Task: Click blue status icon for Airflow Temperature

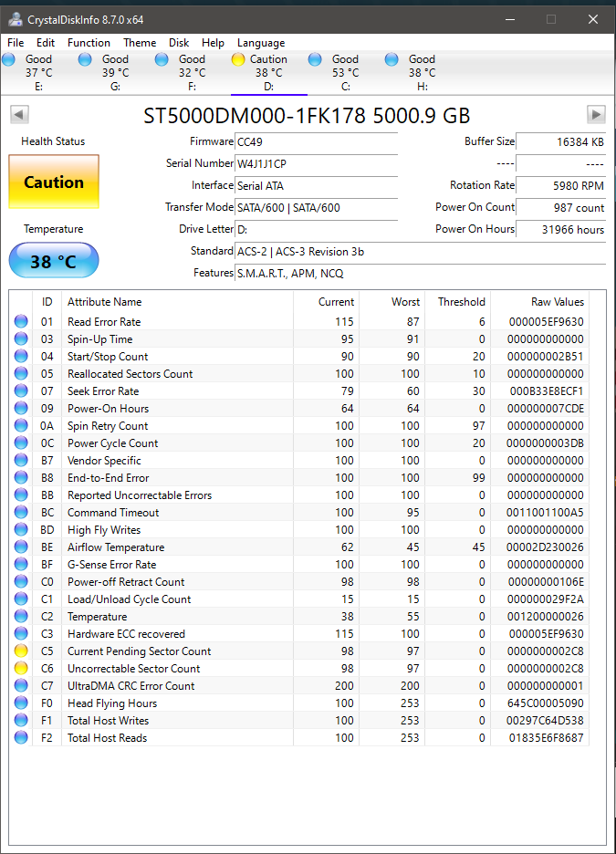Action: [21, 547]
